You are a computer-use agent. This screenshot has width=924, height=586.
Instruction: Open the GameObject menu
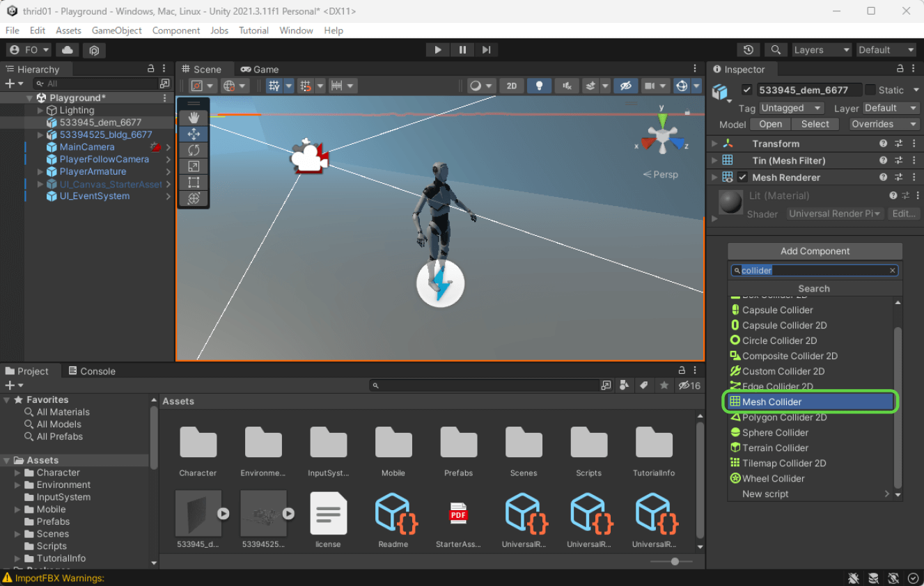point(117,31)
